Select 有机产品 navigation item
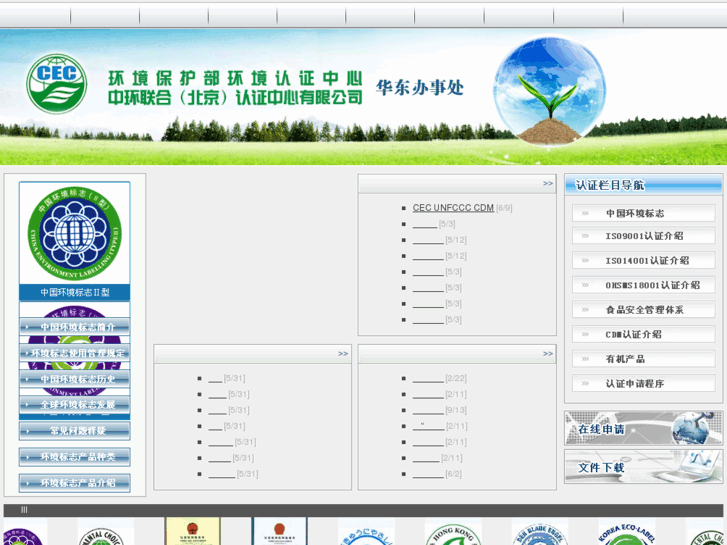Viewport: 727px width, 545px height. [644, 359]
